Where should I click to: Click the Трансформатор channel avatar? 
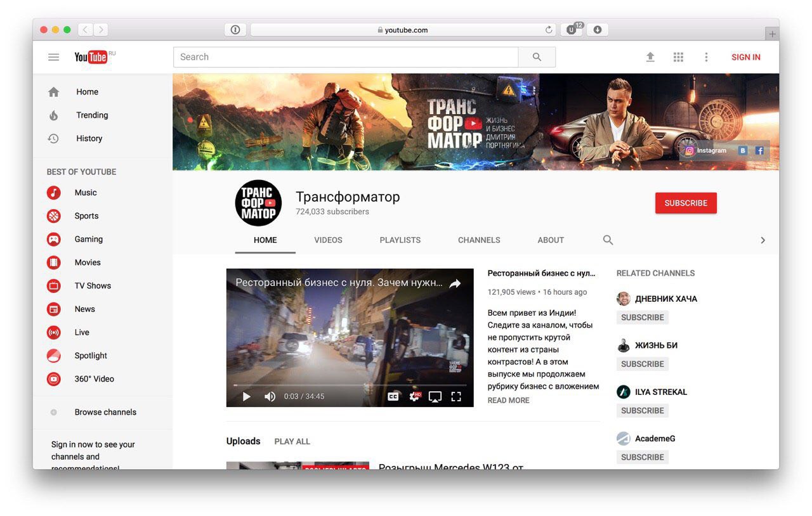(x=258, y=203)
